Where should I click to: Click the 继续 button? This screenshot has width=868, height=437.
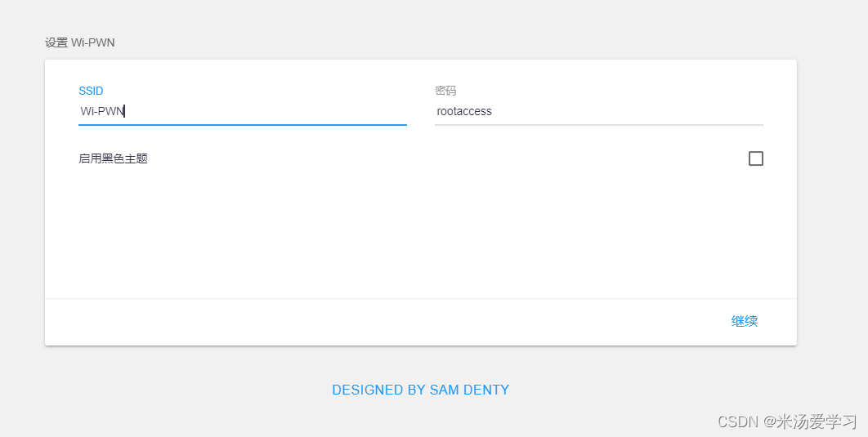(745, 321)
